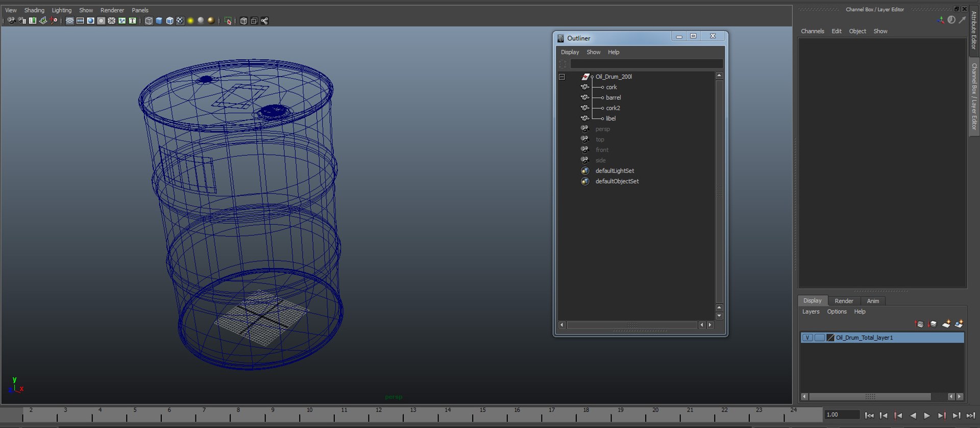Toggle the Film Gate display
Screen dimensions: 980x428
pyautogui.click(x=80, y=20)
